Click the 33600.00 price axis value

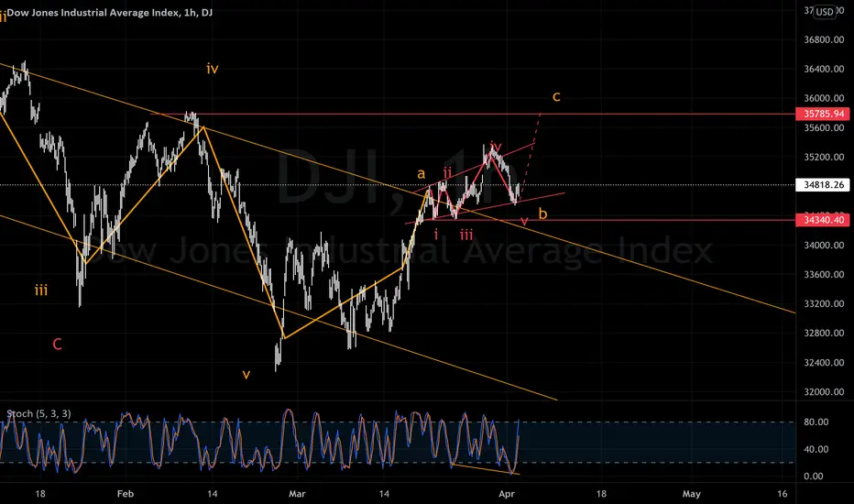coord(824,275)
